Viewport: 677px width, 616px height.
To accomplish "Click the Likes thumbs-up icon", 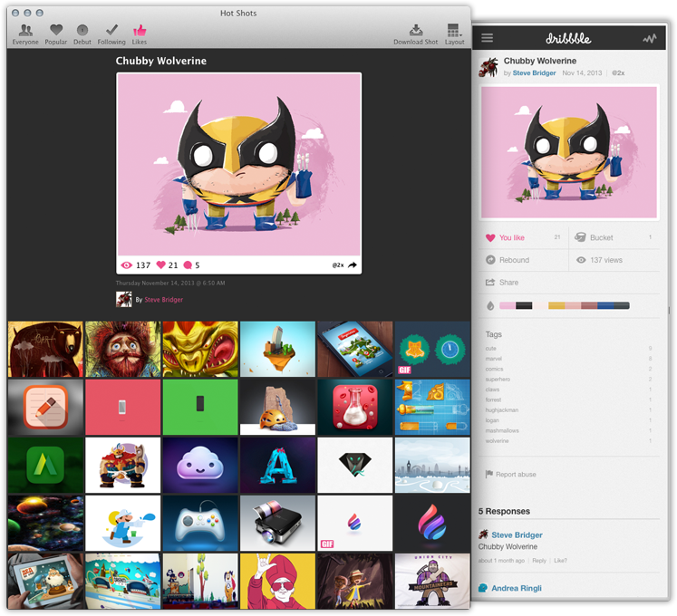I will pos(140,31).
